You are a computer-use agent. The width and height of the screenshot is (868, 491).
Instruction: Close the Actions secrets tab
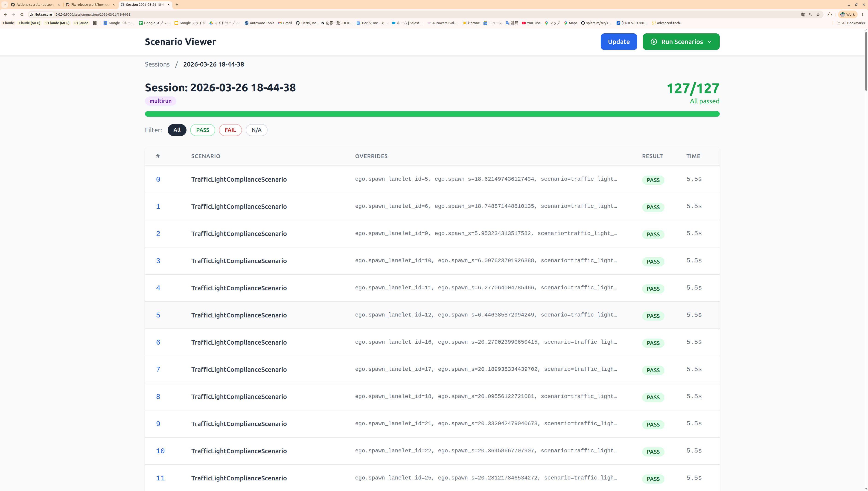pos(59,5)
